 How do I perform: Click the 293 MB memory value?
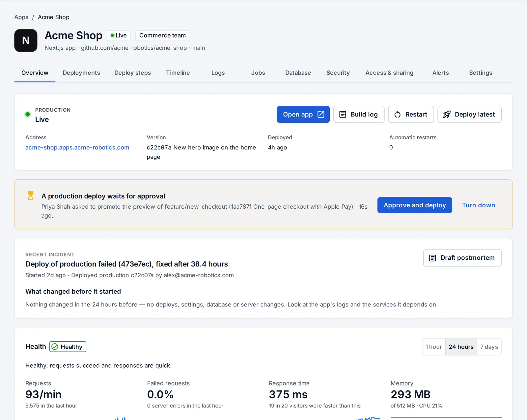[410, 394]
